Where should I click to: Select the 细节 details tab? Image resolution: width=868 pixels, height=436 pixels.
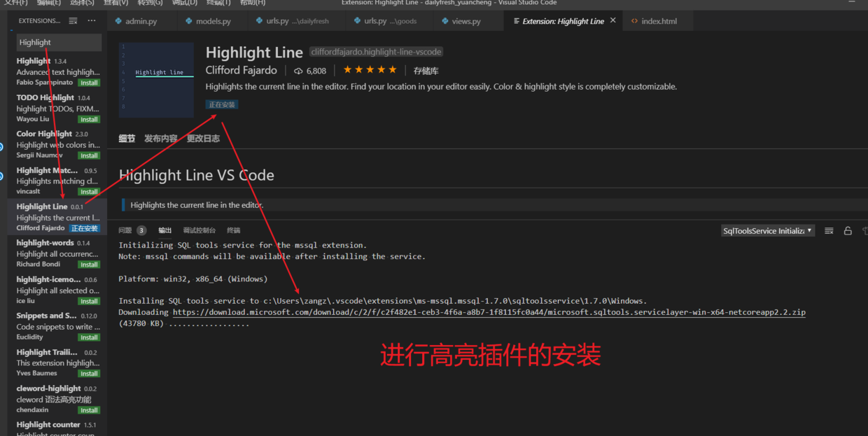127,139
